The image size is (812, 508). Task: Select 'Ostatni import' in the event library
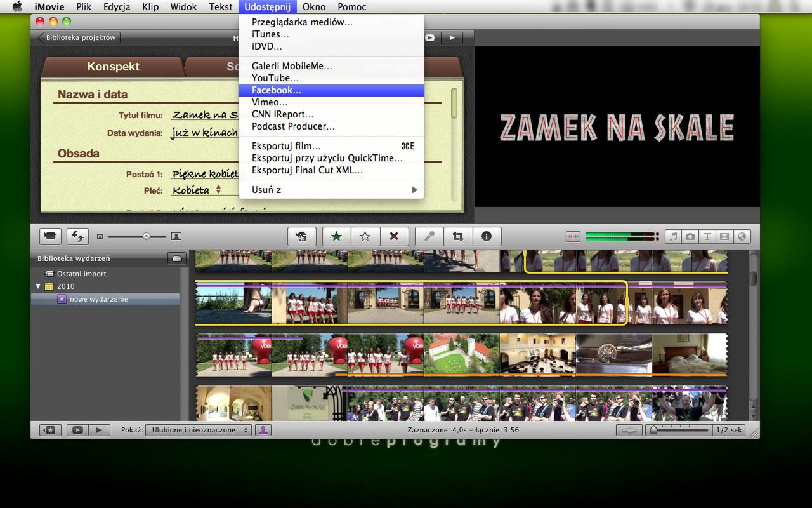(82, 274)
